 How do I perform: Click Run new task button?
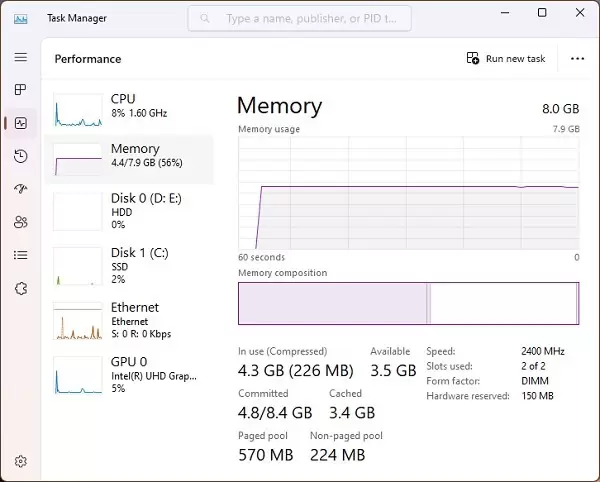click(506, 59)
